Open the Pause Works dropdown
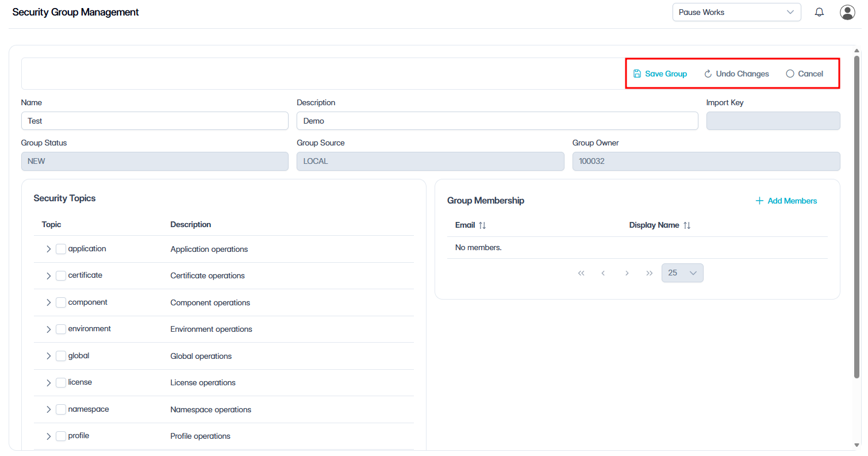This screenshot has width=868, height=456. pos(736,12)
